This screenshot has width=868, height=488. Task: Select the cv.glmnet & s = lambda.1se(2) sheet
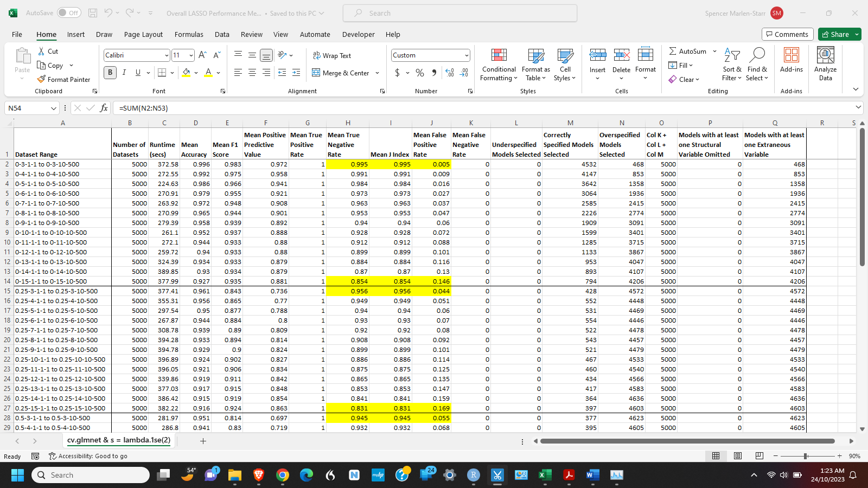[119, 440]
